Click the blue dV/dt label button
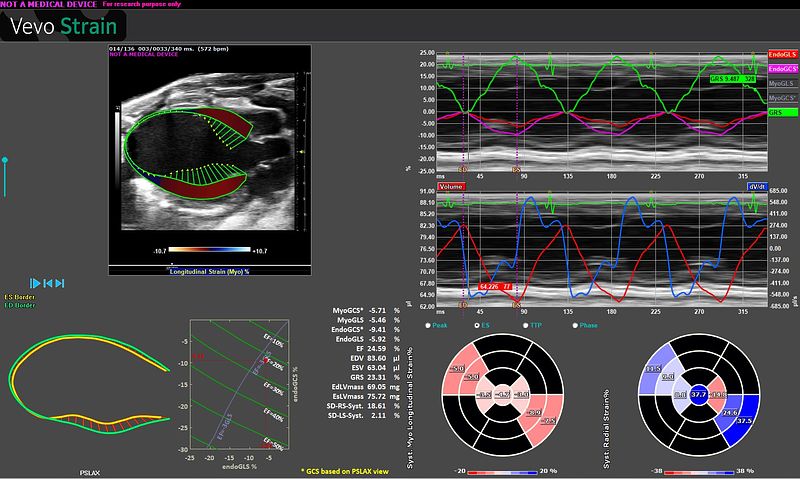The width and height of the screenshot is (800, 479). click(x=756, y=185)
